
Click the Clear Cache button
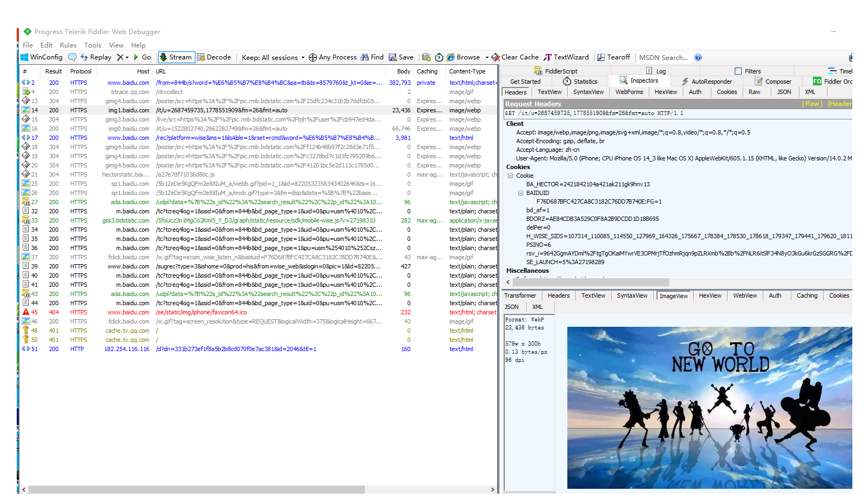coord(515,57)
